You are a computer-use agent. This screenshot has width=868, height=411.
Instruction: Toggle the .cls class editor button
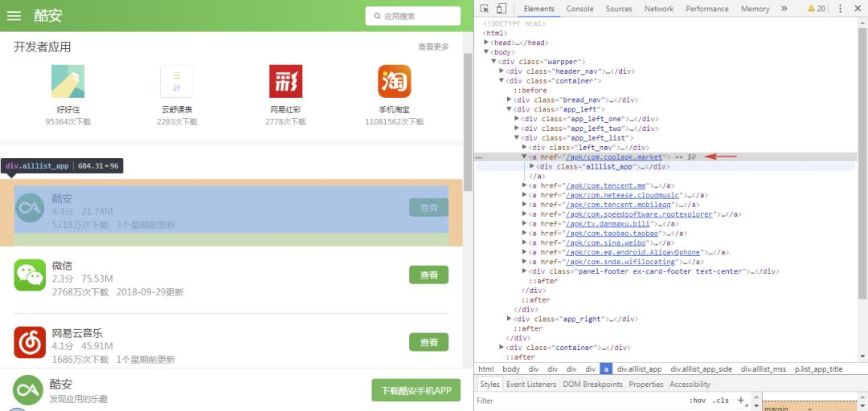tap(721, 401)
